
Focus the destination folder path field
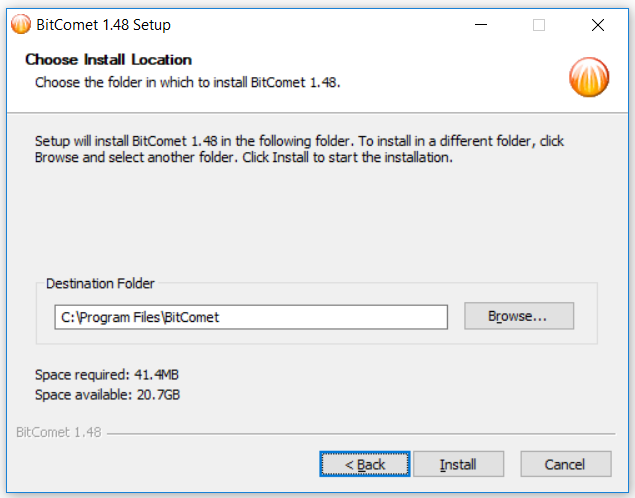click(x=251, y=317)
